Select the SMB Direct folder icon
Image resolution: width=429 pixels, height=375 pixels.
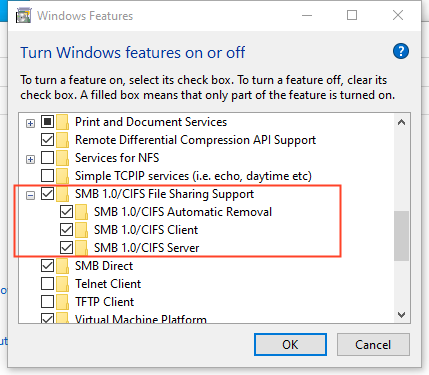tap(62, 266)
